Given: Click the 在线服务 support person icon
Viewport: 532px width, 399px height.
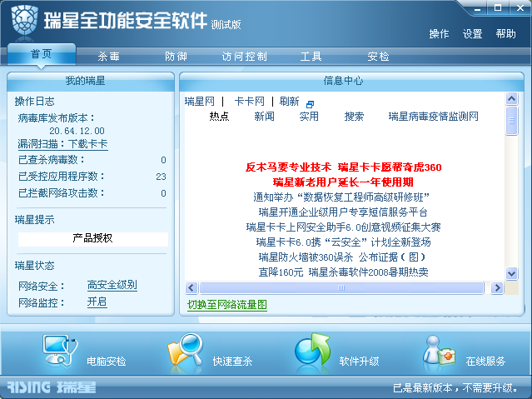Looking at the screenshot, I should [439, 352].
